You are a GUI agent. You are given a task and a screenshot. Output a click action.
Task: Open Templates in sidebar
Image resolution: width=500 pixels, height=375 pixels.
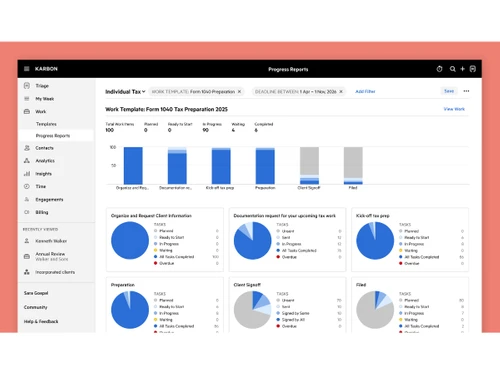tap(46, 124)
